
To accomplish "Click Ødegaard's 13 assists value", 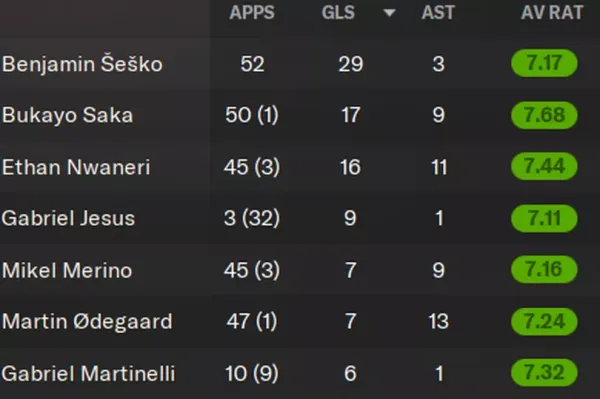I will (439, 321).
